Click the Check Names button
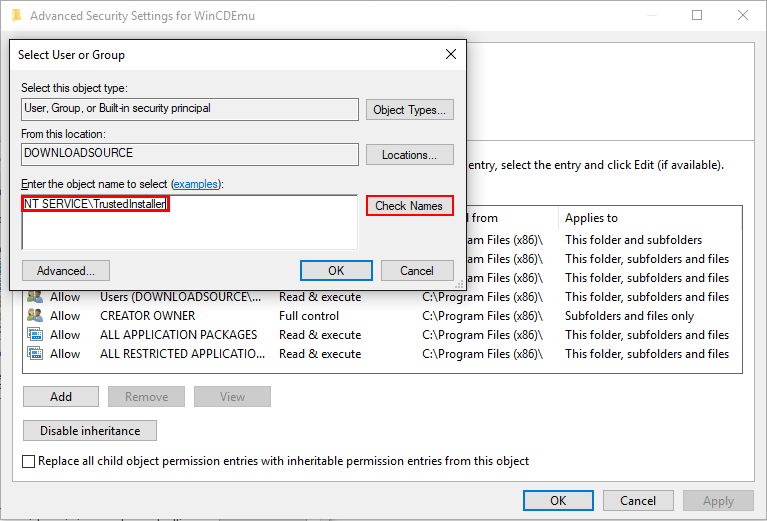 tap(409, 205)
